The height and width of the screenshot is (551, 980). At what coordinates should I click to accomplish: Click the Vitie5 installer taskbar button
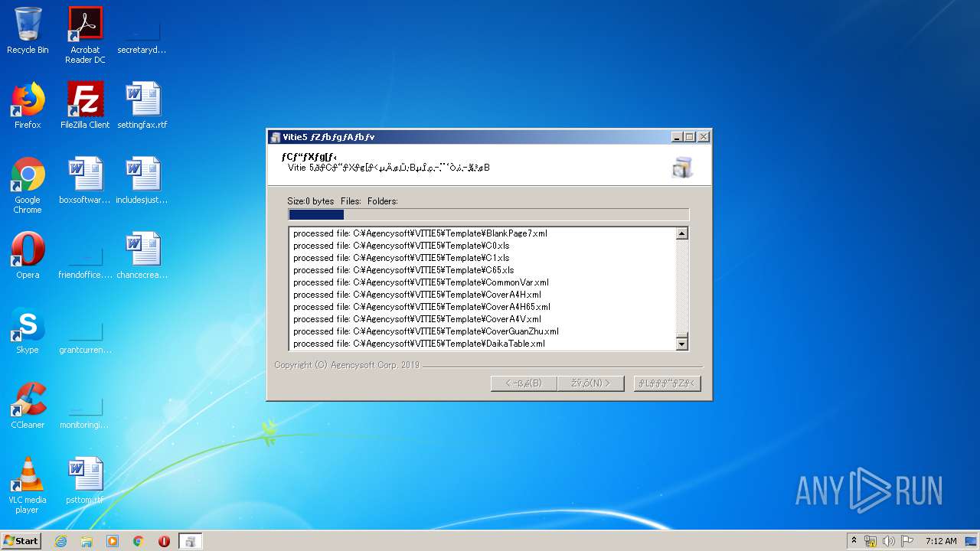coord(190,541)
